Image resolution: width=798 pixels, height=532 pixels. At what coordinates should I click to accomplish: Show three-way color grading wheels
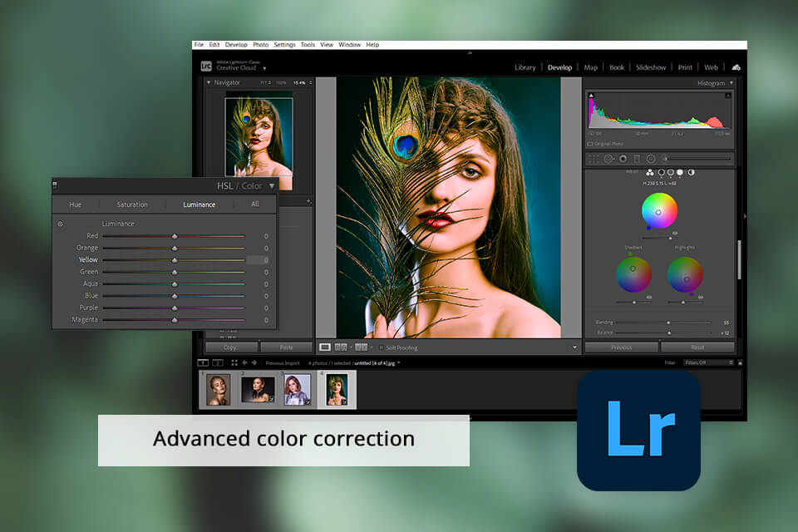pos(650,173)
